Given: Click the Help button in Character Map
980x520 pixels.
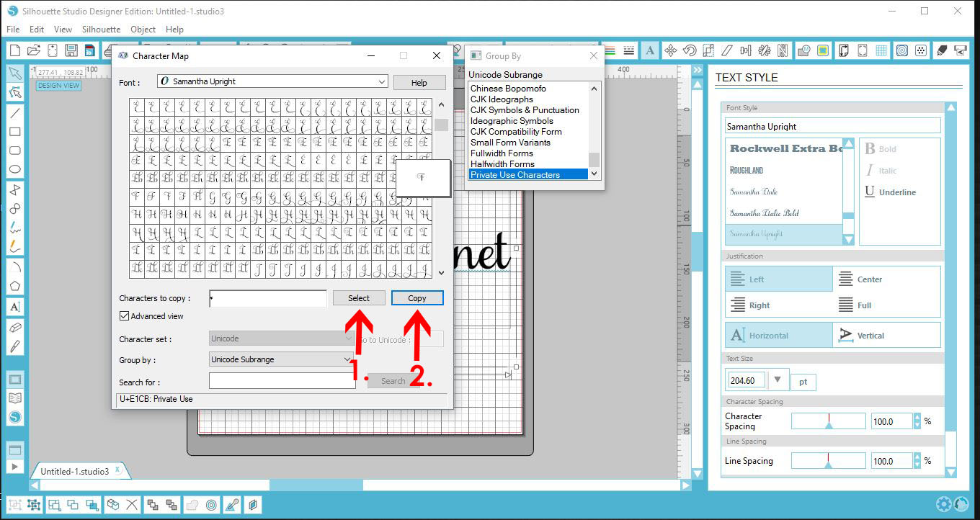Looking at the screenshot, I should coord(419,83).
